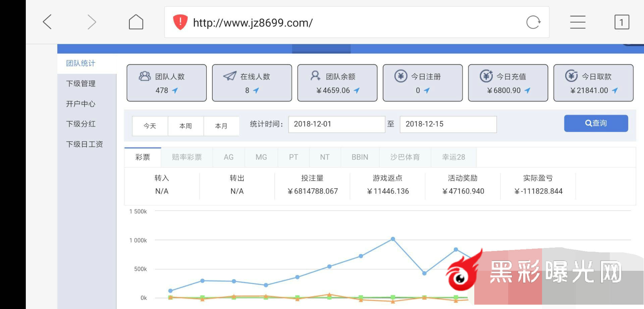Switch to the 赔率彩票 tab
This screenshot has width=644, height=309.
tap(187, 157)
